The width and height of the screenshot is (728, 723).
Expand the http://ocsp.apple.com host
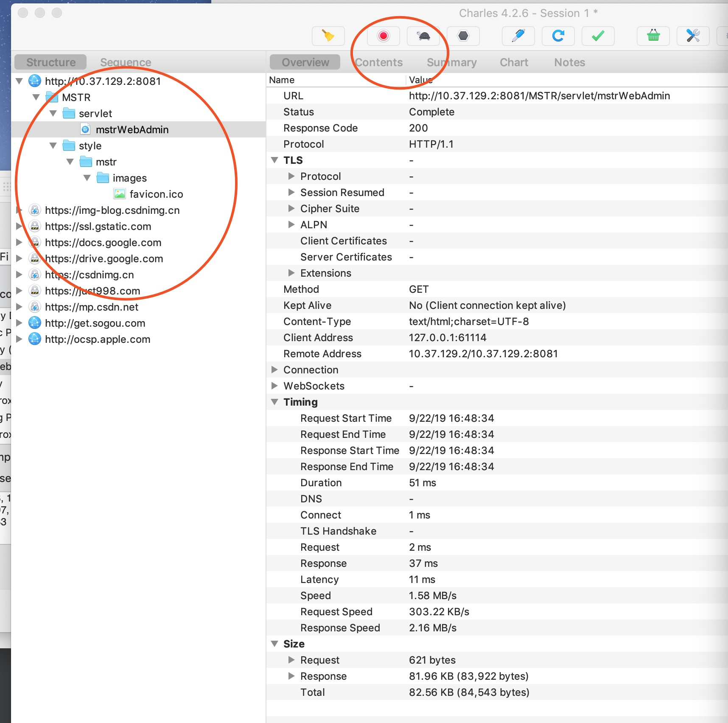[x=19, y=339]
